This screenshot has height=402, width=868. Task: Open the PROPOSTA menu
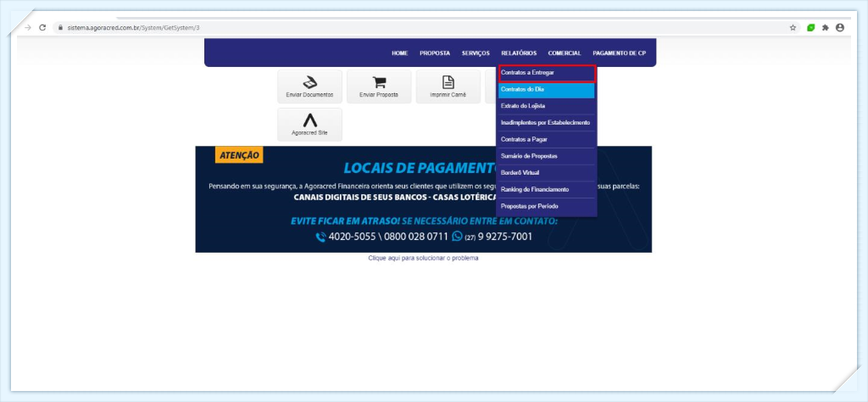pos(435,53)
